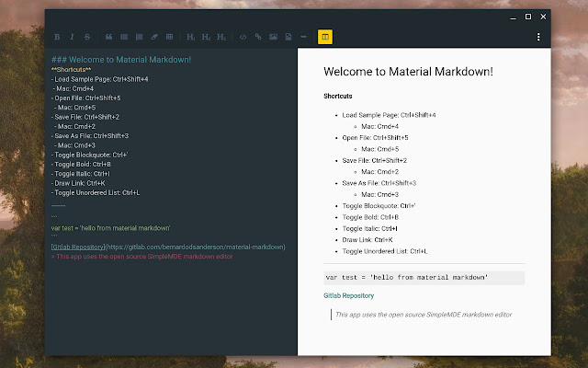Image resolution: width=588 pixels, height=368 pixels.
Task: Toggle italic formatting in the toolbar
Action: (72, 37)
